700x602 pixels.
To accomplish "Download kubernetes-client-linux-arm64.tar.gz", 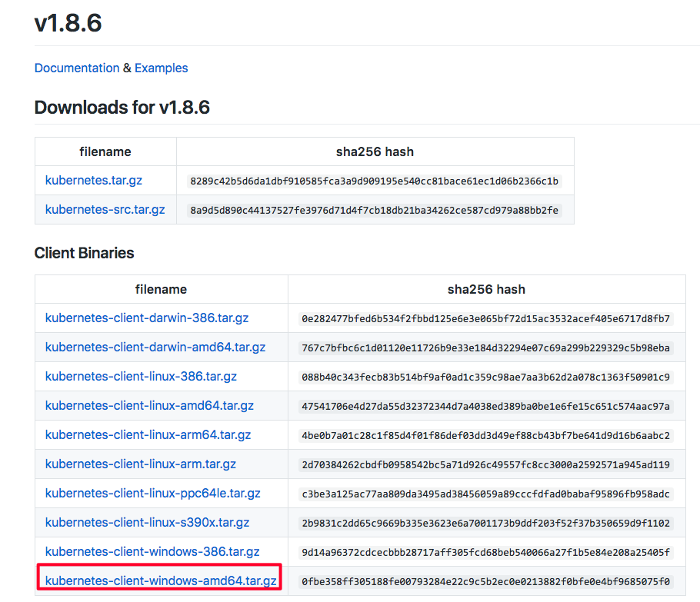I will tap(148, 434).
